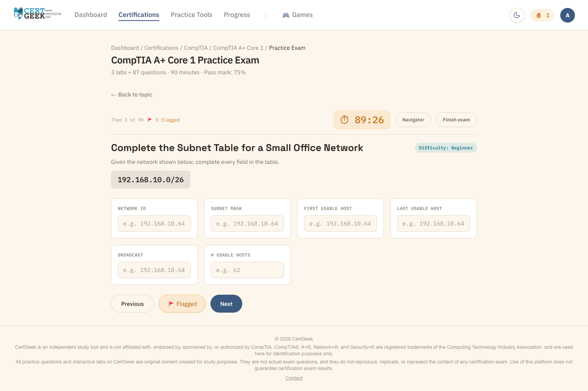Advance with the Next button
588x391 pixels.
tap(226, 304)
